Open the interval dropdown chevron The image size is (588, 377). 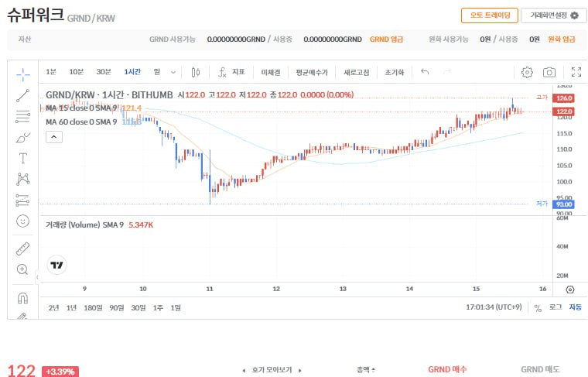(x=173, y=72)
